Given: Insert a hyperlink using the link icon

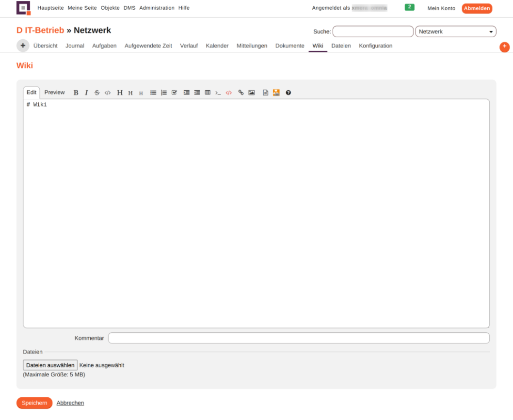Looking at the screenshot, I should [240, 93].
